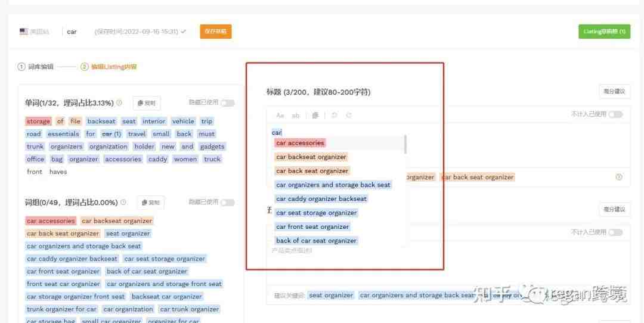644x323 pixels.
Task: Undo with the title toolbar undo arrow
Action: [335, 116]
